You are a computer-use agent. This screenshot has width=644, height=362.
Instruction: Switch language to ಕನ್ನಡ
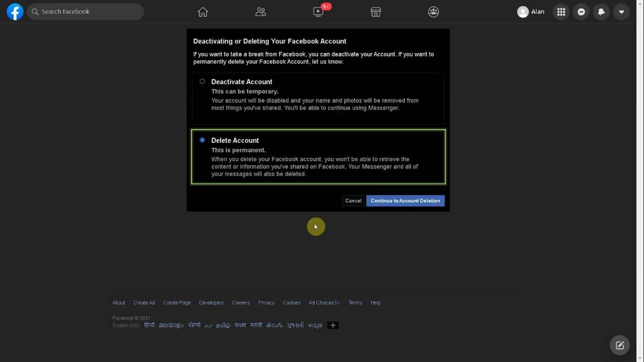point(315,325)
